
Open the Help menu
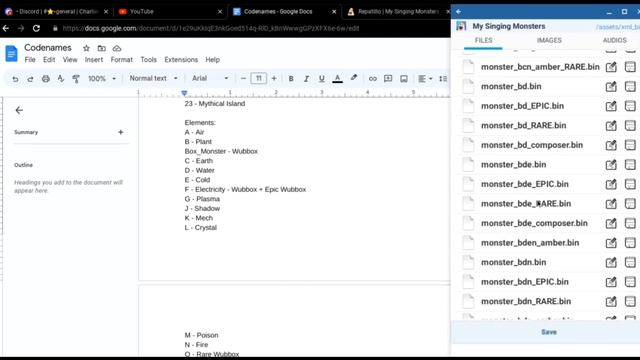[x=212, y=60]
